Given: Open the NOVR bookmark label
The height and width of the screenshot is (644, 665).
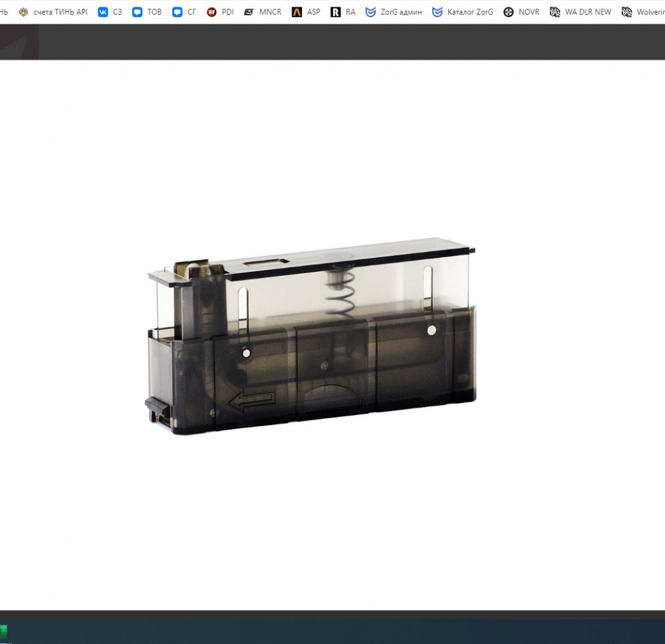Looking at the screenshot, I should [529, 12].
